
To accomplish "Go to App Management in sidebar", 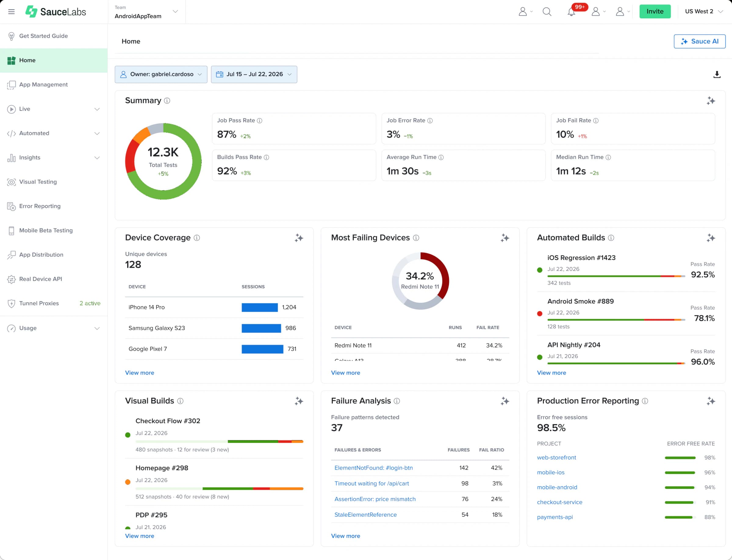I will [54, 85].
